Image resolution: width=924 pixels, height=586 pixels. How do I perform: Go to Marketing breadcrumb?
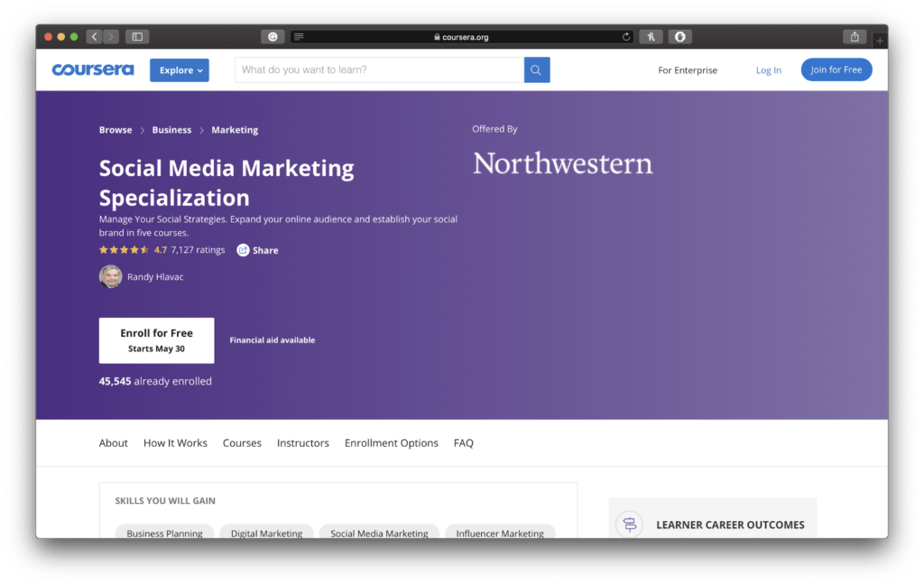(x=235, y=130)
